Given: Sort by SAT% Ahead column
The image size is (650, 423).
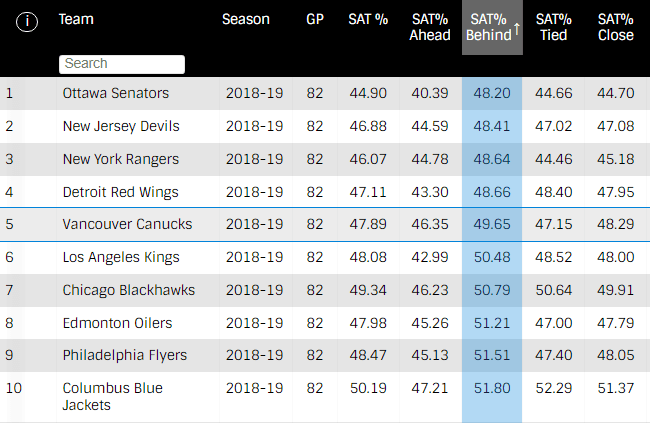Looking at the screenshot, I should [430, 27].
